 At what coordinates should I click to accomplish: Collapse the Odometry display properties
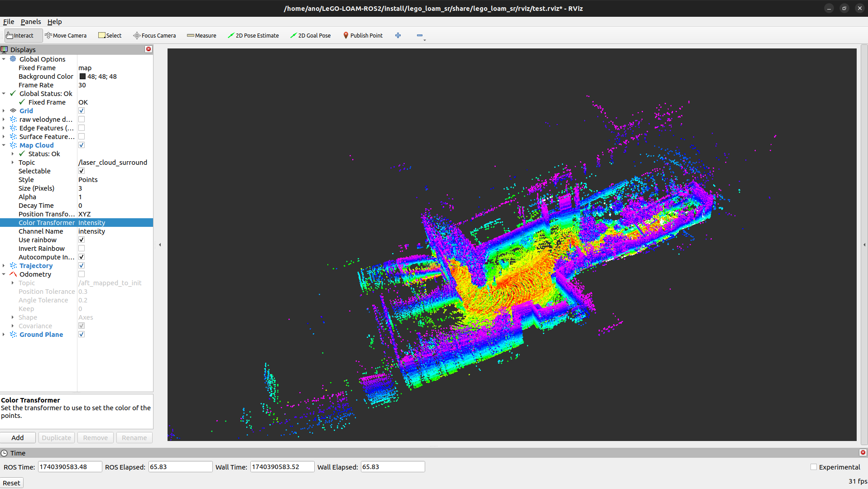(x=4, y=274)
